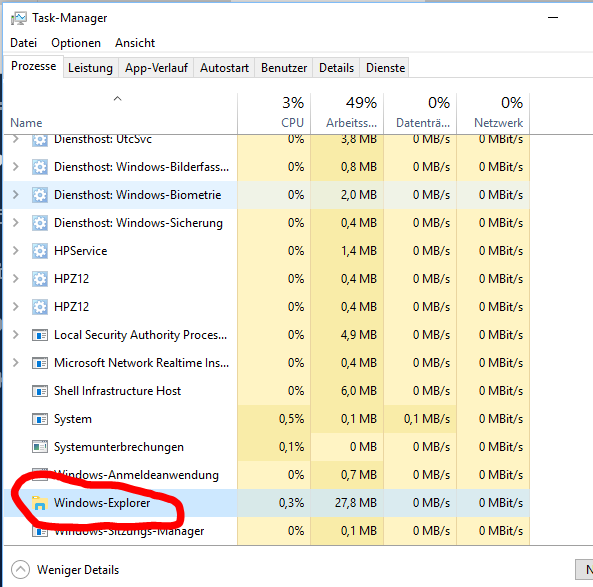Select the HPService row
593x587 pixels.
(267, 251)
